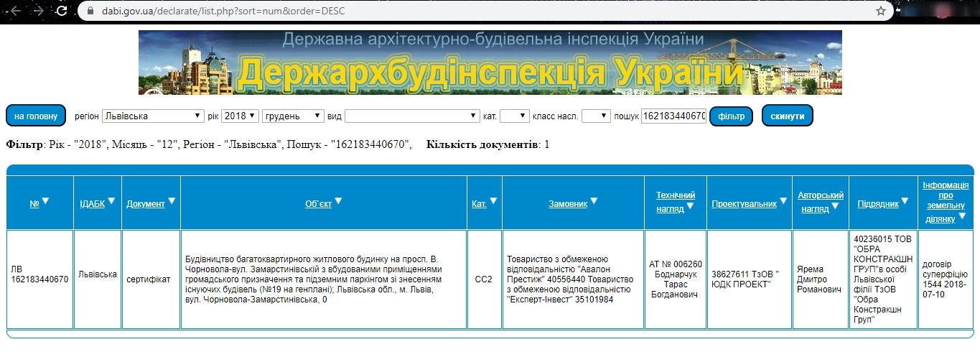Select the Львівська cell in results row

[98, 279]
